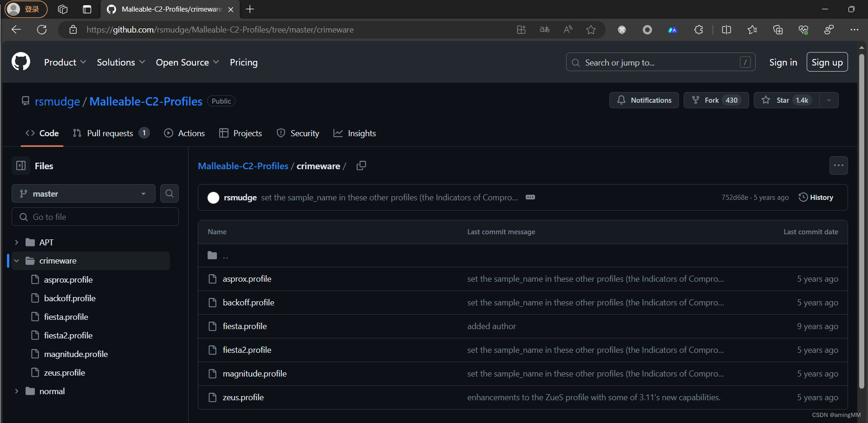Switch to the Projects tab
This screenshot has width=868, height=423.
pyautogui.click(x=241, y=133)
